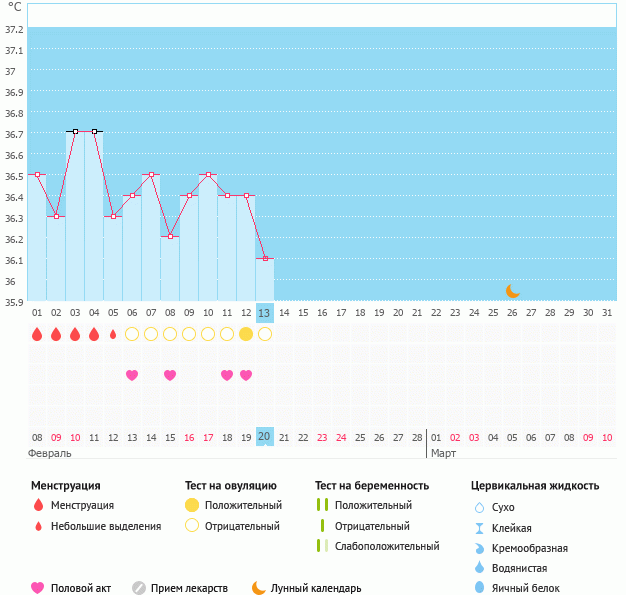This screenshot has width=626, height=595.
Task: Select the 36.2 temperature point on day 08
Action: pos(170,236)
